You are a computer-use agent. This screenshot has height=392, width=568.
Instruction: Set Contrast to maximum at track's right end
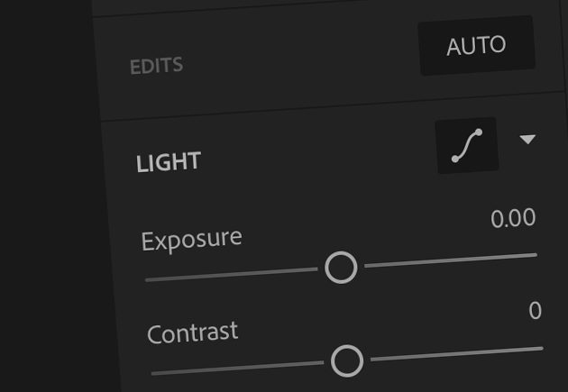pos(542,349)
